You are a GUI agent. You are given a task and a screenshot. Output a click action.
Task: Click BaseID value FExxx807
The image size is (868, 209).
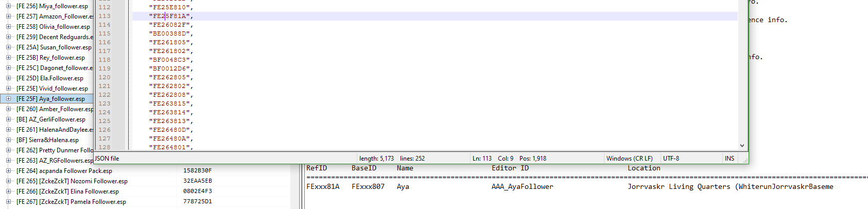tap(368, 186)
